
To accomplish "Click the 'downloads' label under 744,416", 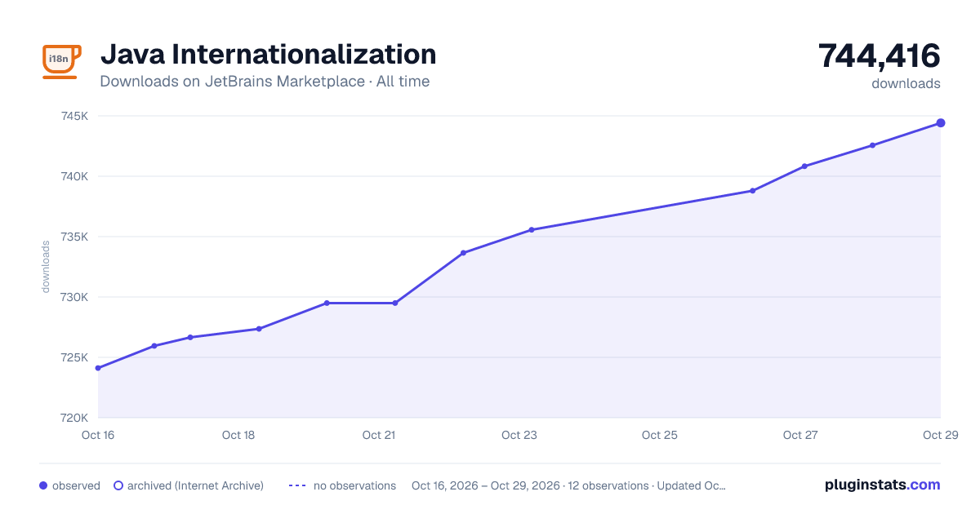I will point(906,83).
